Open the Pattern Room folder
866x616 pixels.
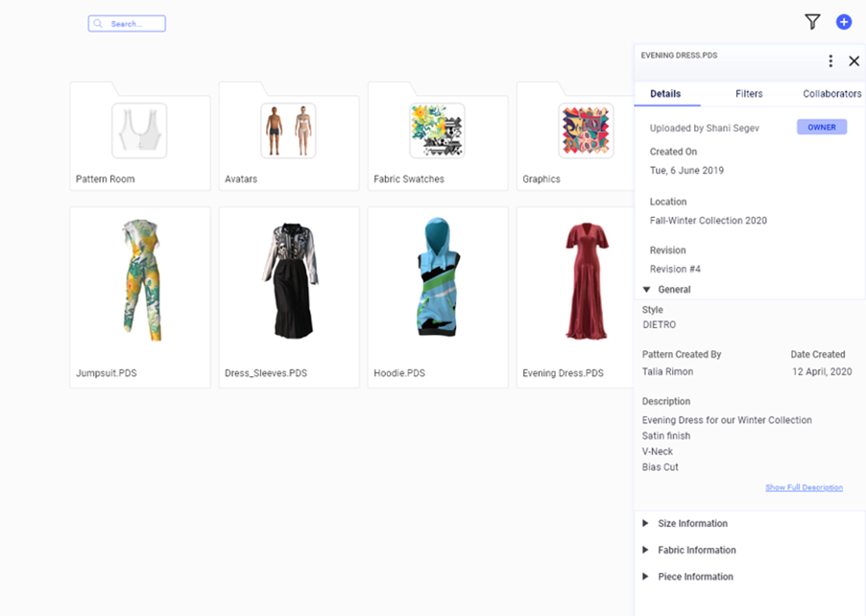click(x=140, y=136)
